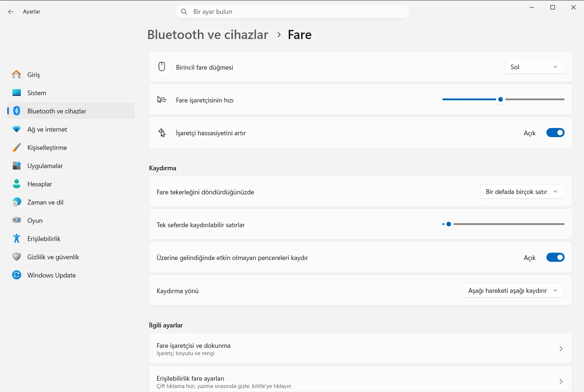Go to Sistem in sidebar

(71, 93)
